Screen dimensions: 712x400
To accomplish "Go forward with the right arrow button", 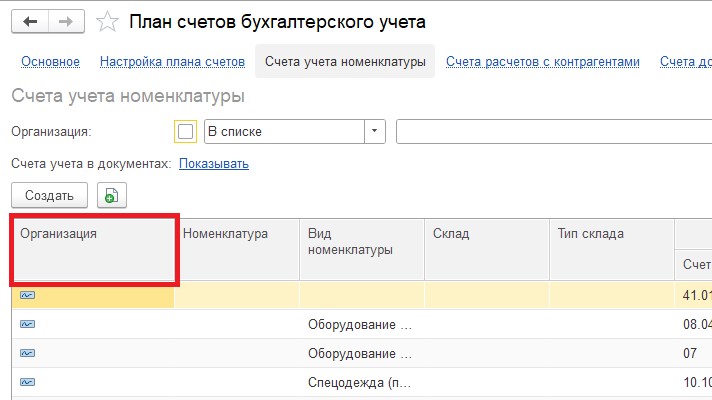I will [66, 21].
